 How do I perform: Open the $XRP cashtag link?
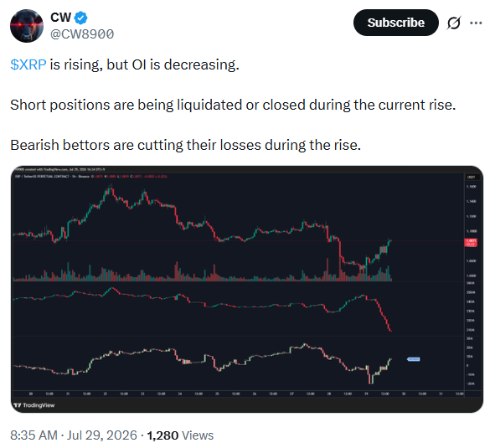pyautogui.click(x=28, y=64)
